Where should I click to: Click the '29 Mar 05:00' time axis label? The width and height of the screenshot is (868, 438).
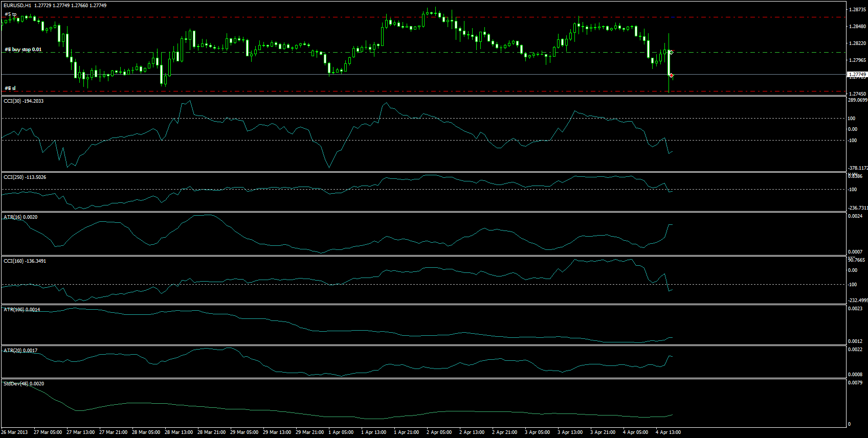[244, 432]
